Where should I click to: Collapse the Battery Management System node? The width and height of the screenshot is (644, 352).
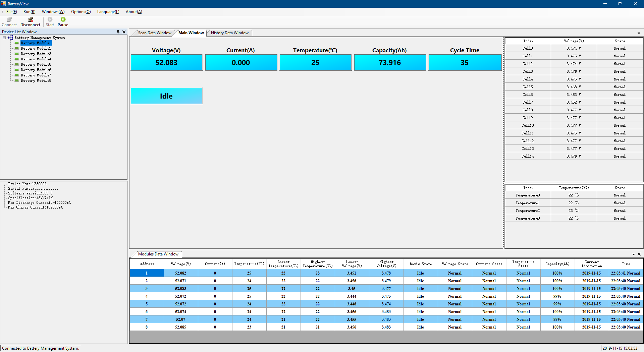[x=4, y=38]
